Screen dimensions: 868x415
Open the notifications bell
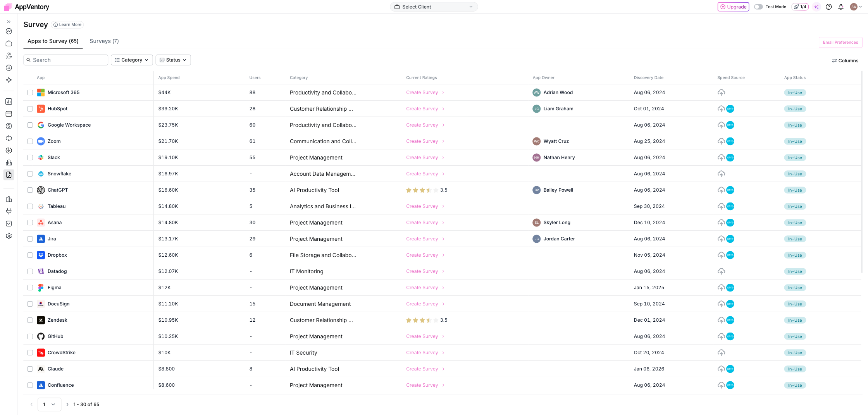(841, 7)
